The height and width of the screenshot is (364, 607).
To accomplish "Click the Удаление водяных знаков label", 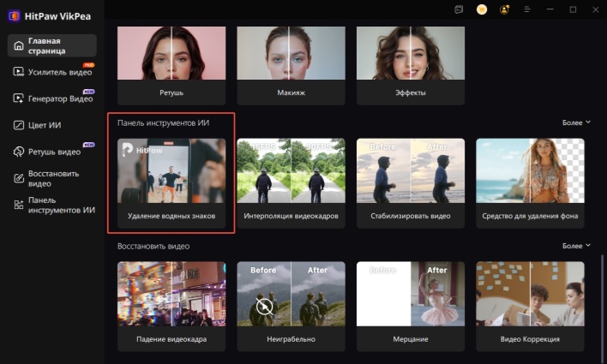I will click(171, 216).
